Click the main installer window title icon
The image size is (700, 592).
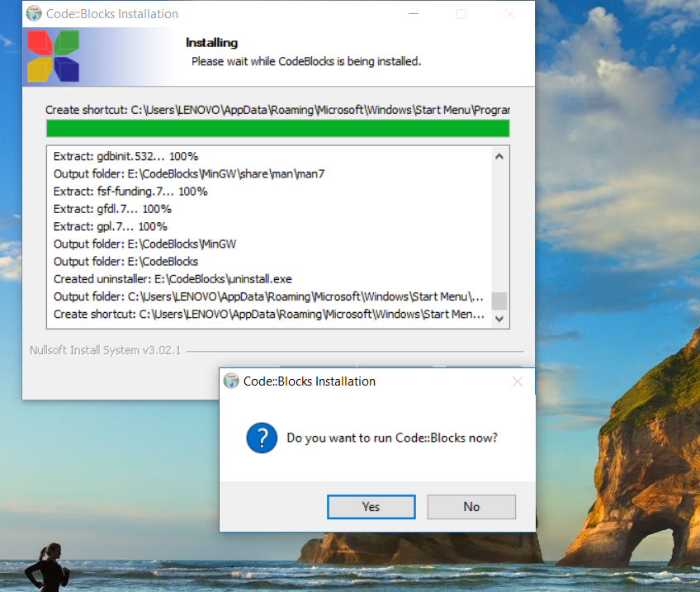pos(34,14)
